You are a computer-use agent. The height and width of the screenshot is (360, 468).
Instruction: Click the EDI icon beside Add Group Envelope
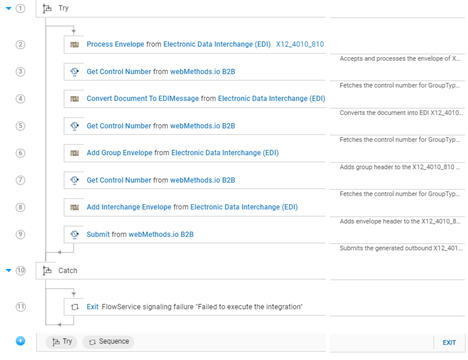[75, 153]
